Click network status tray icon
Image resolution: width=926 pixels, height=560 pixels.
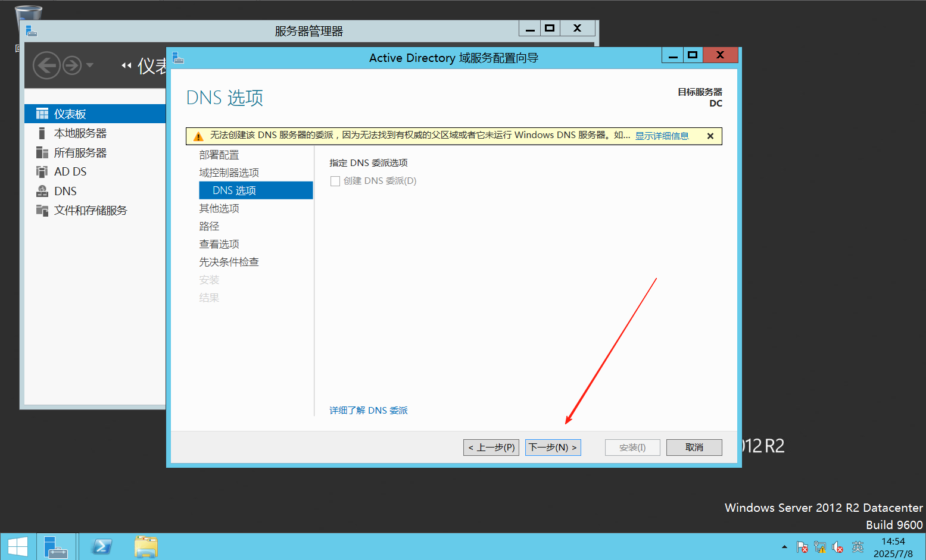click(820, 547)
